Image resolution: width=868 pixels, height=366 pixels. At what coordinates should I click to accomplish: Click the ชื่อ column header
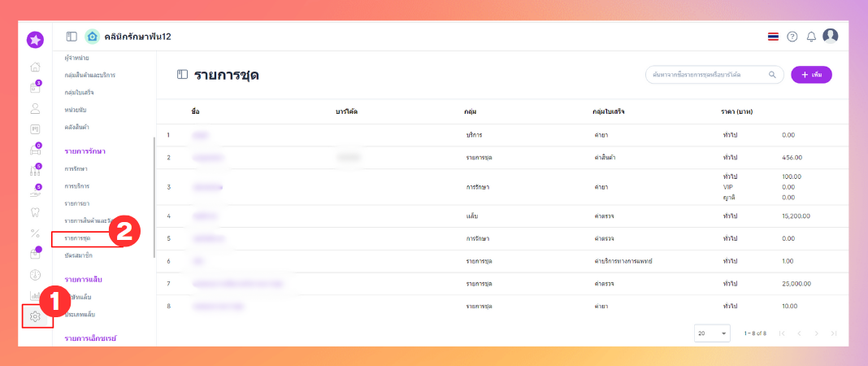[x=195, y=112]
